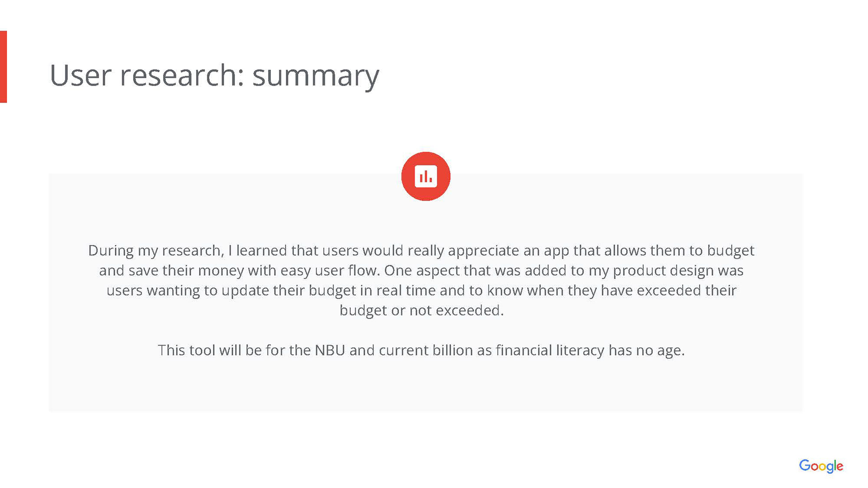Click the Google logo
The width and height of the screenshot is (868, 488).
click(821, 466)
